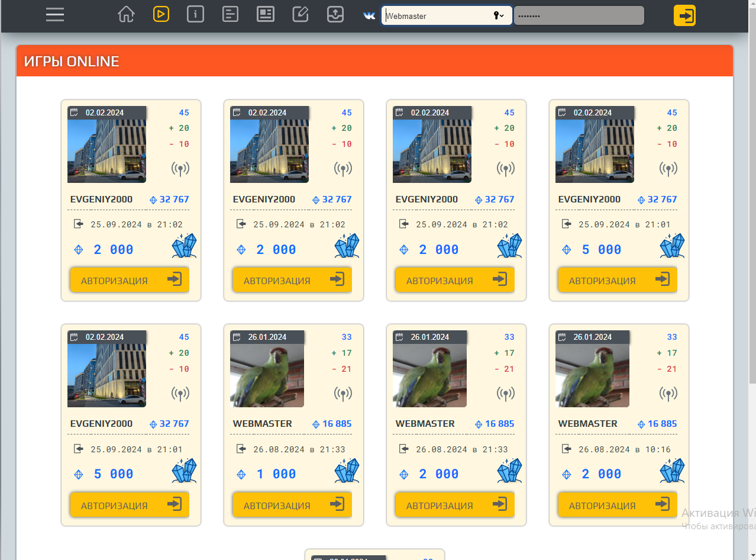Click 2 000 stake on the 10:16 card
This screenshot has height=560, width=756.
click(602, 474)
